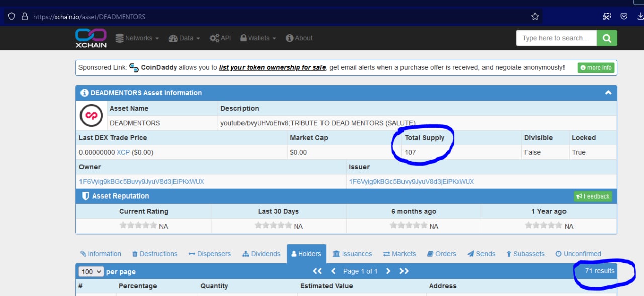Open the Wallets dropdown
This screenshot has height=296, width=644.
258,38
